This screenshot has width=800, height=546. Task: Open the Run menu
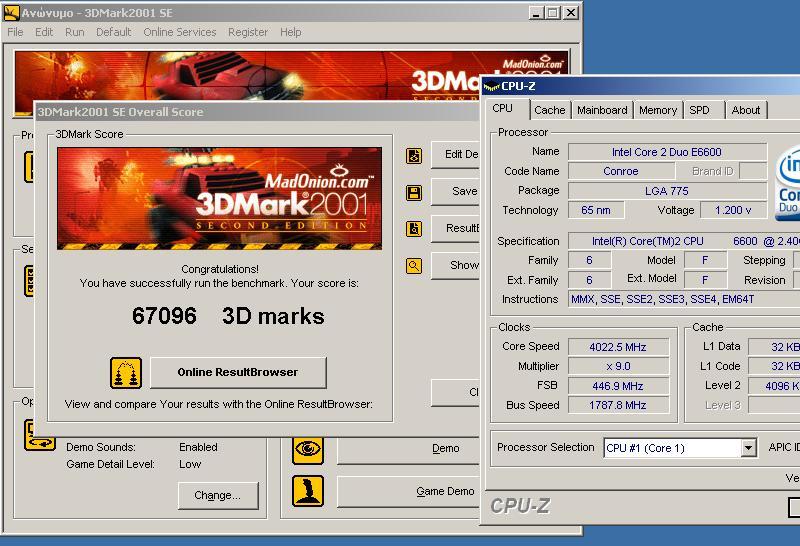74,32
